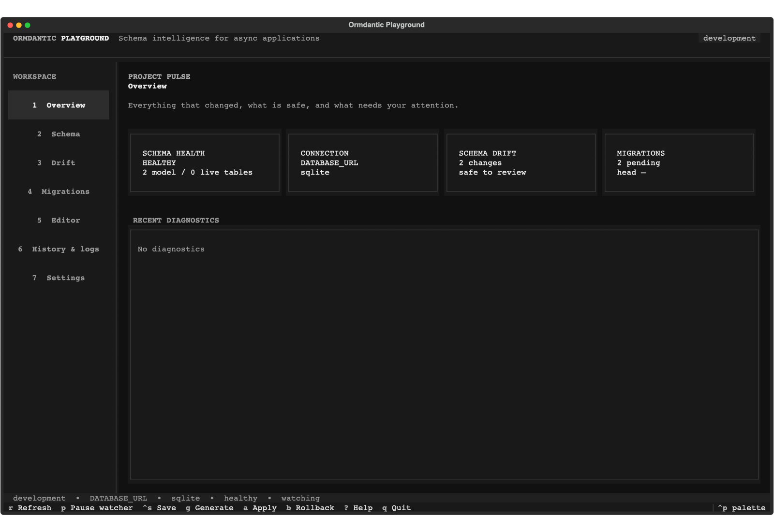Click Rollback in the footer bar

[310, 508]
